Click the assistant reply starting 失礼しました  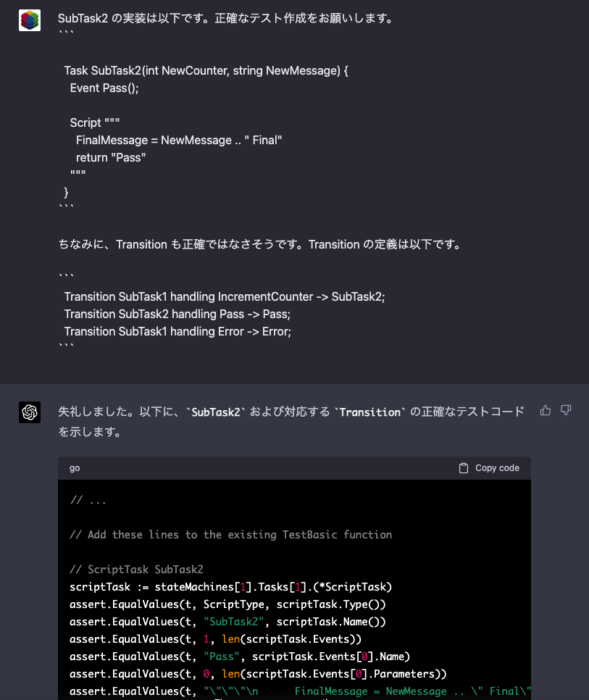click(291, 422)
